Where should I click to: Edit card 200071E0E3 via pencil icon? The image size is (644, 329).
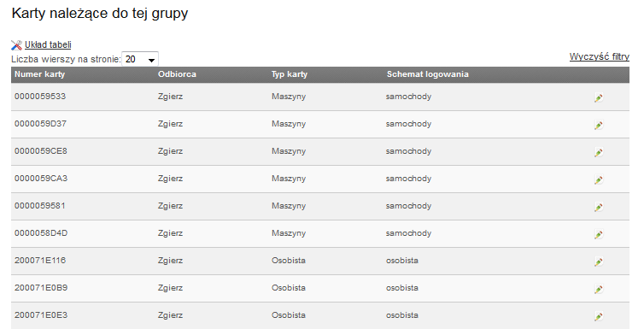click(x=599, y=316)
